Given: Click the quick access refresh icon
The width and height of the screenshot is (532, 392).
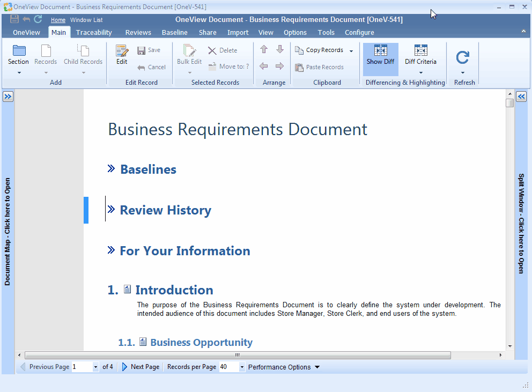Looking at the screenshot, I should [38, 19].
